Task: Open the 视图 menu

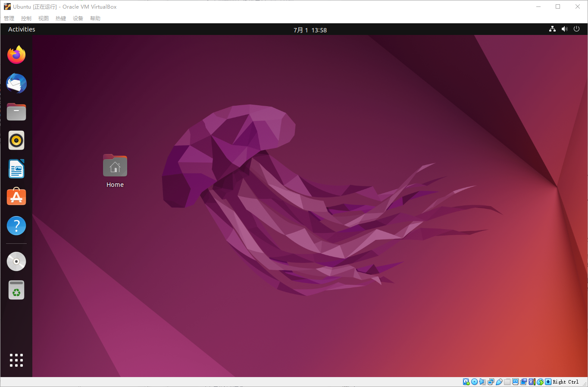Action: tap(44, 18)
